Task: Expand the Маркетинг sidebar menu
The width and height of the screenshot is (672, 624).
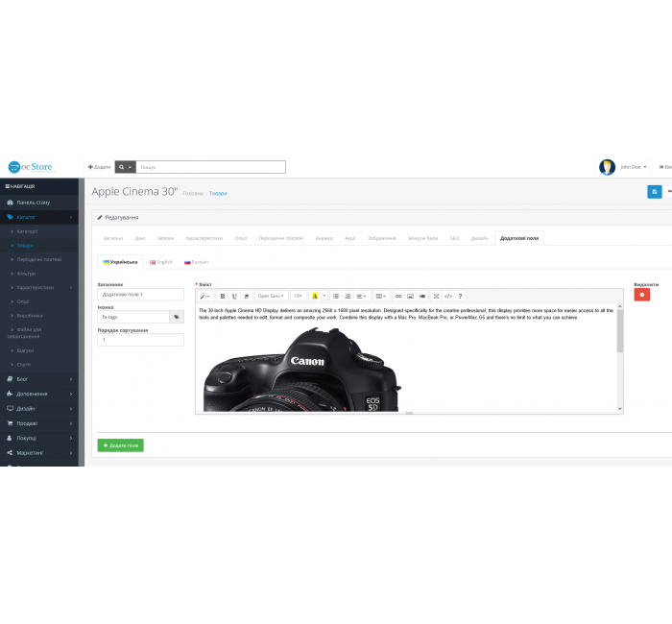Action: pyautogui.click(x=39, y=453)
